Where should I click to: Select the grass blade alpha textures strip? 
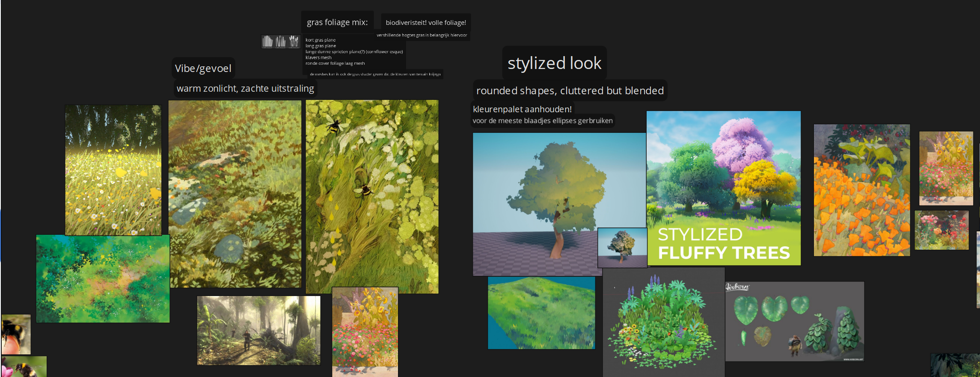(281, 42)
